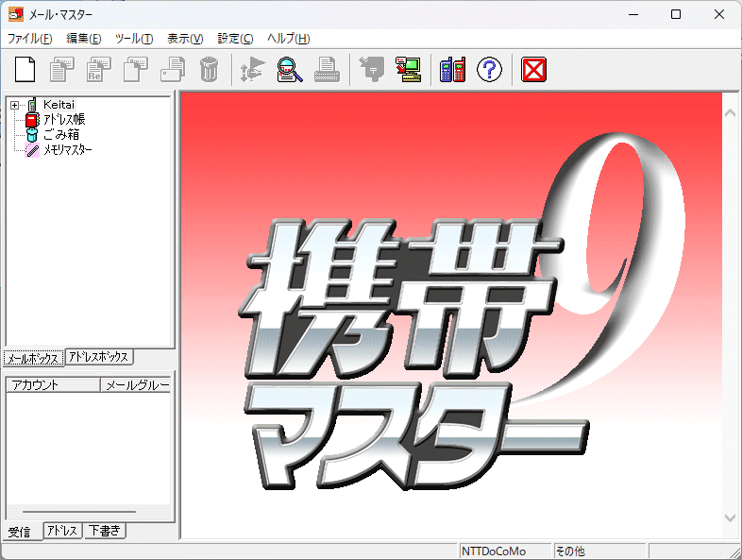
Task: Click the printer toolbar icon
Action: click(327, 70)
